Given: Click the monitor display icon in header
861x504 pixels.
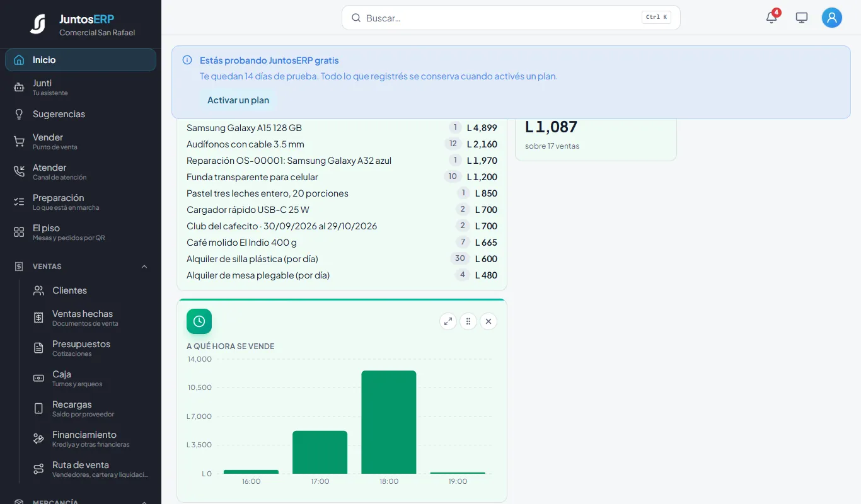Looking at the screenshot, I should [802, 18].
